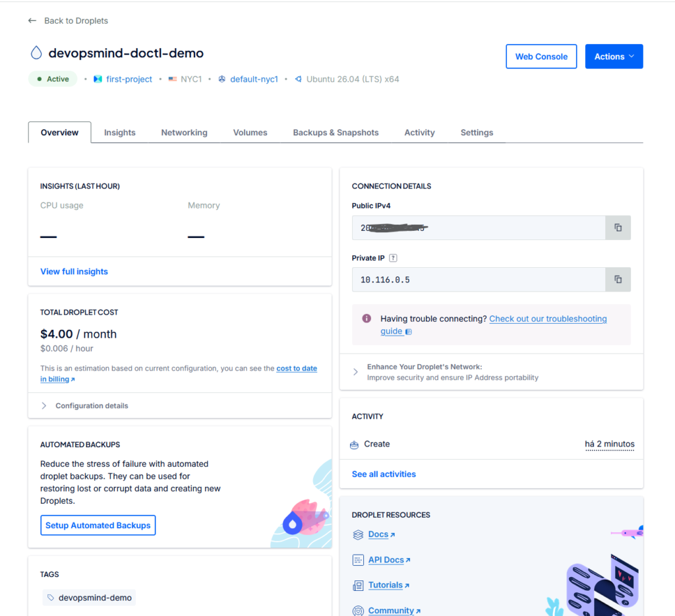Click the Active status badge
The image size is (675, 616).
pyautogui.click(x=53, y=79)
